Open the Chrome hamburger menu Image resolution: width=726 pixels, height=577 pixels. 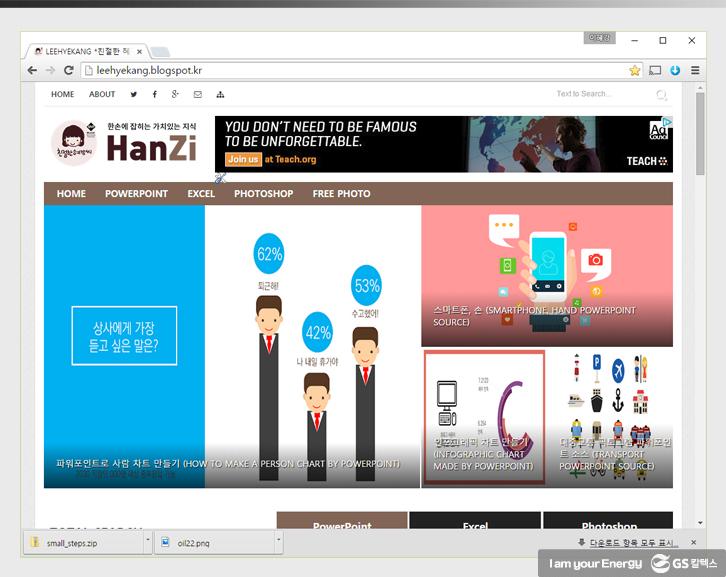tap(695, 70)
